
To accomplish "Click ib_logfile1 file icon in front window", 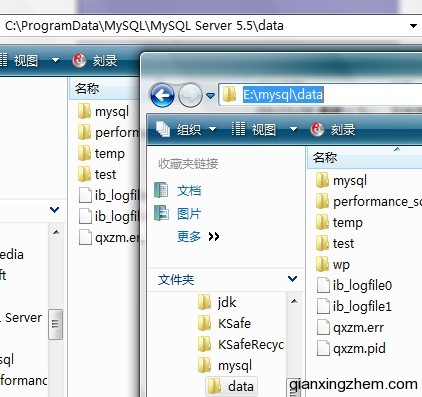I will click(x=323, y=306).
